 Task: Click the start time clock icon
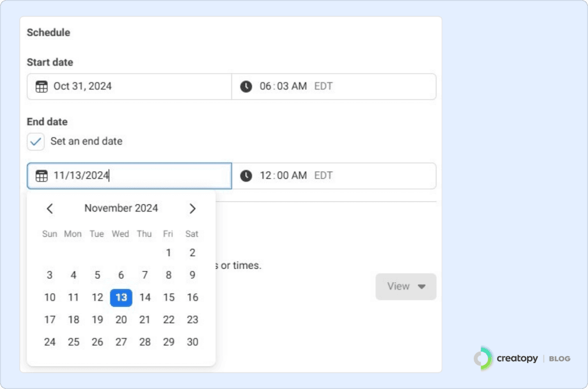point(246,87)
